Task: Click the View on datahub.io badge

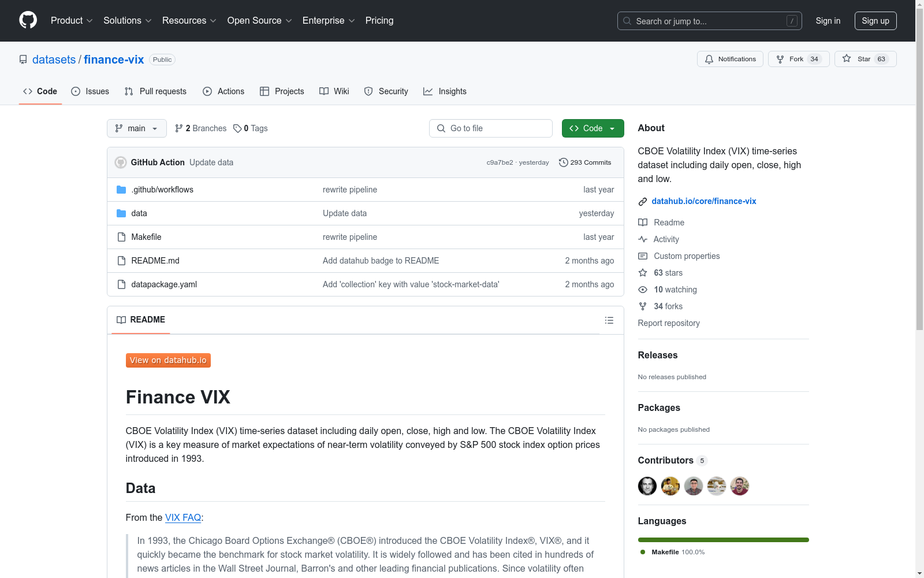Action: click(x=168, y=360)
